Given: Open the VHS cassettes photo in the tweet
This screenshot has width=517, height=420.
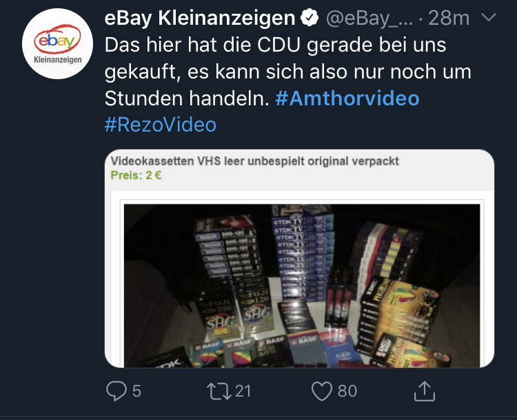Looking at the screenshot, I should pos(302,286).
